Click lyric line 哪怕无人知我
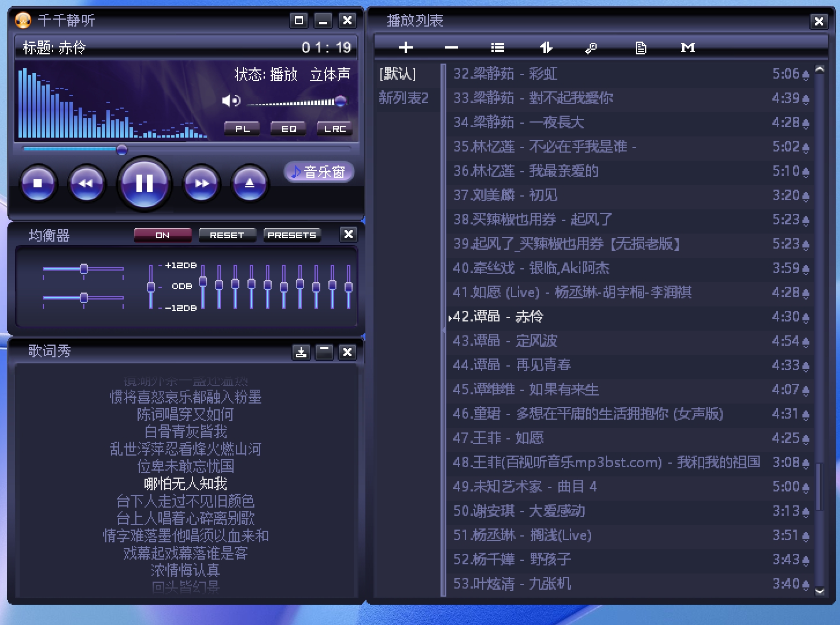The width and height of the screenshot is (840, 625). tap(186, 483)
